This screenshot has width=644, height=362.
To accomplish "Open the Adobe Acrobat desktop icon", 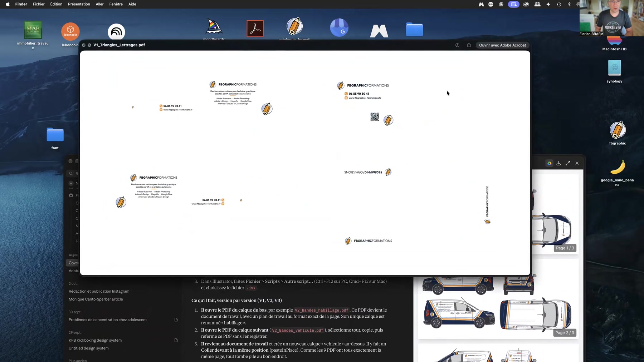I will (x=255, y=29).
